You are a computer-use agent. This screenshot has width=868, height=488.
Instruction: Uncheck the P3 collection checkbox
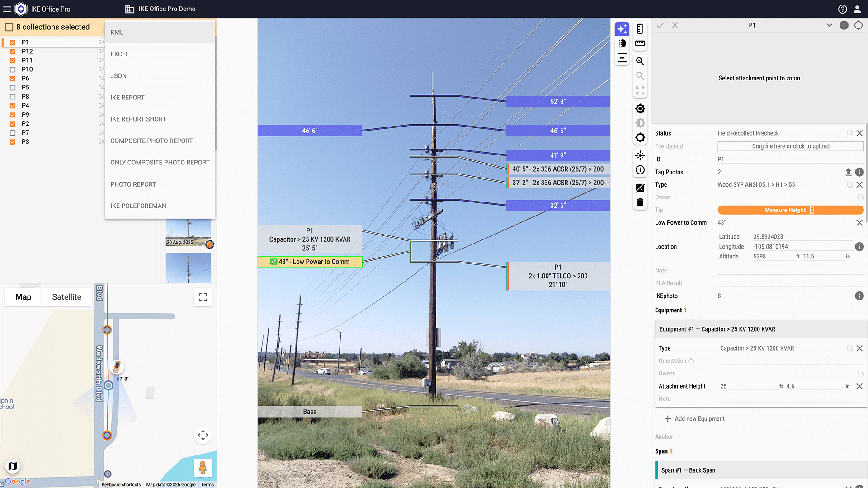coord(13,142)
